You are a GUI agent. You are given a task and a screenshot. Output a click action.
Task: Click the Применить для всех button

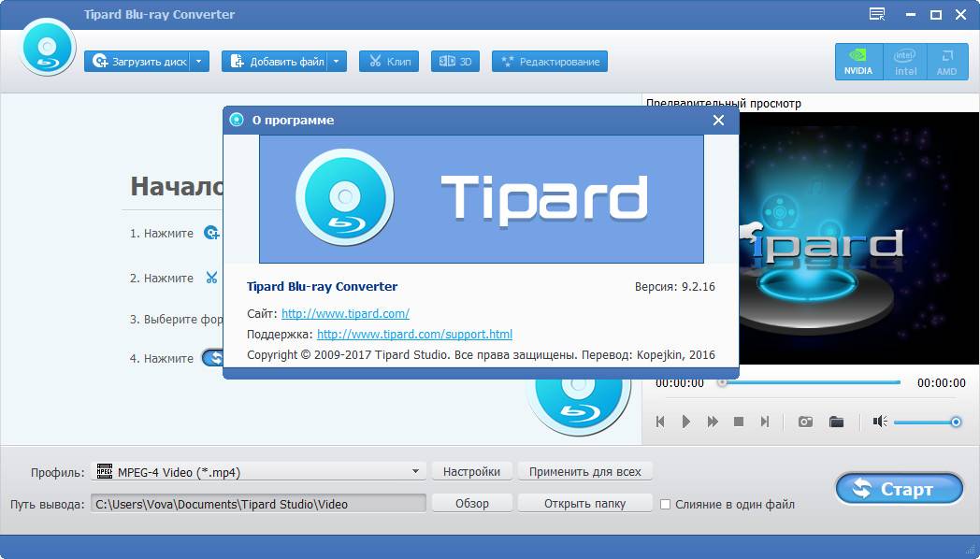pyautogui.click(x=585, y=471)
